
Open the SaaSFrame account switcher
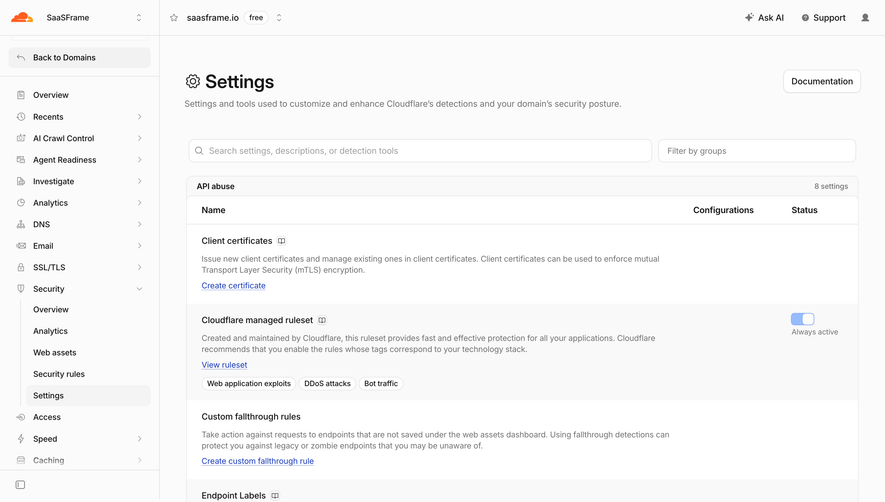tap(139, 18)
